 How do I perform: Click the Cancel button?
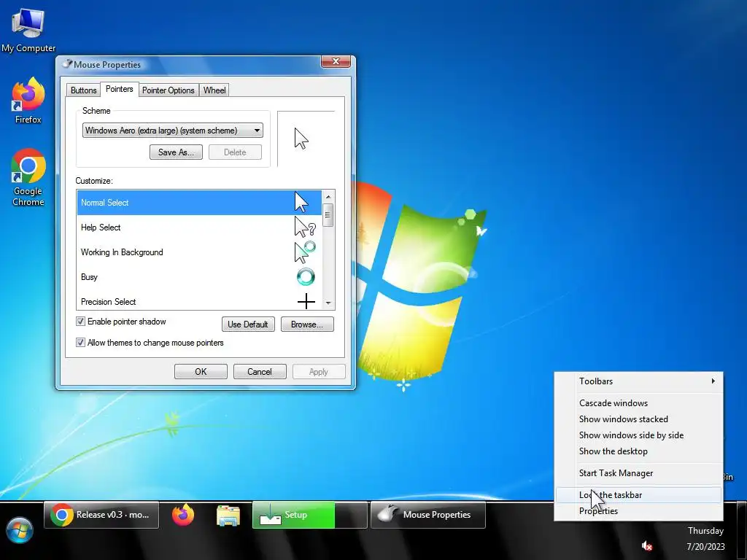coord(260,371)
